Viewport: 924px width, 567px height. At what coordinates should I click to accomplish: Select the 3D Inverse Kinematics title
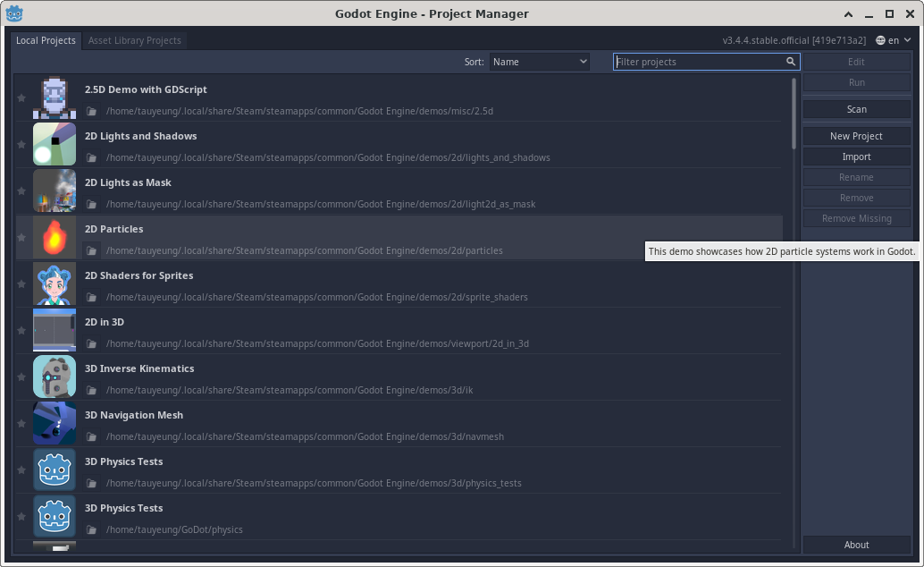139,368
